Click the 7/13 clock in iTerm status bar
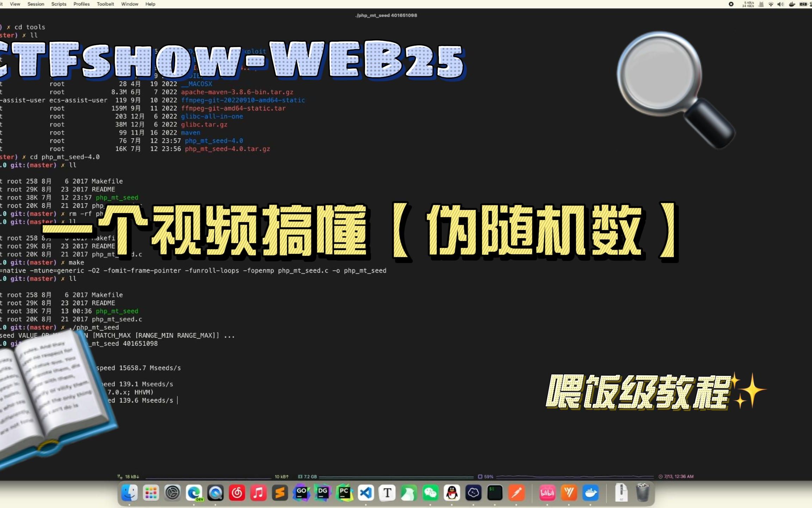The width and height of the screenshot is (812, 508). [678, 477]
